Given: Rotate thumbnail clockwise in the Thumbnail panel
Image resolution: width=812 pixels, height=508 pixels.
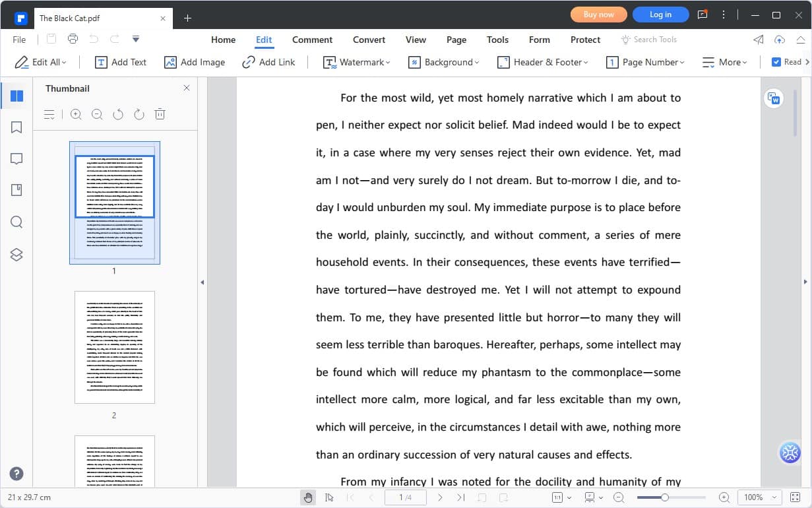Looking at the screenshot, I should 139,115.
